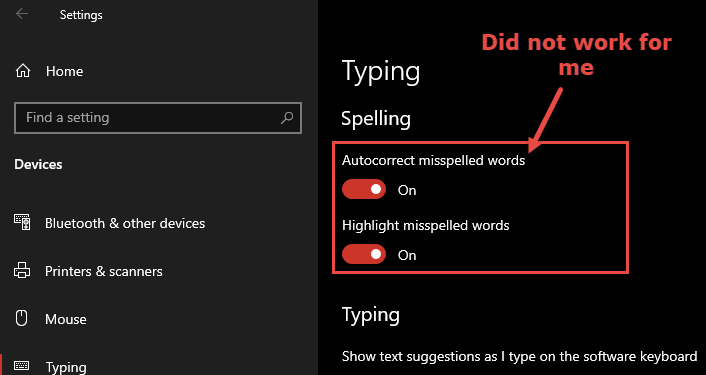This screenshot has height=375, width=706.
Task: Click the printer icon in the sidebar
Action: click(23, 271)
